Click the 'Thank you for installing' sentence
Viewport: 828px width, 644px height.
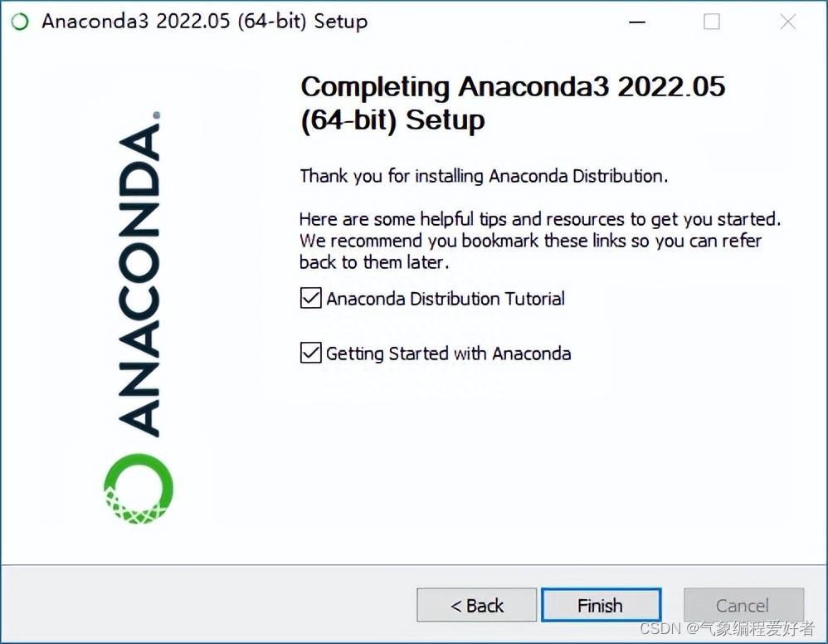coord(484,176)
